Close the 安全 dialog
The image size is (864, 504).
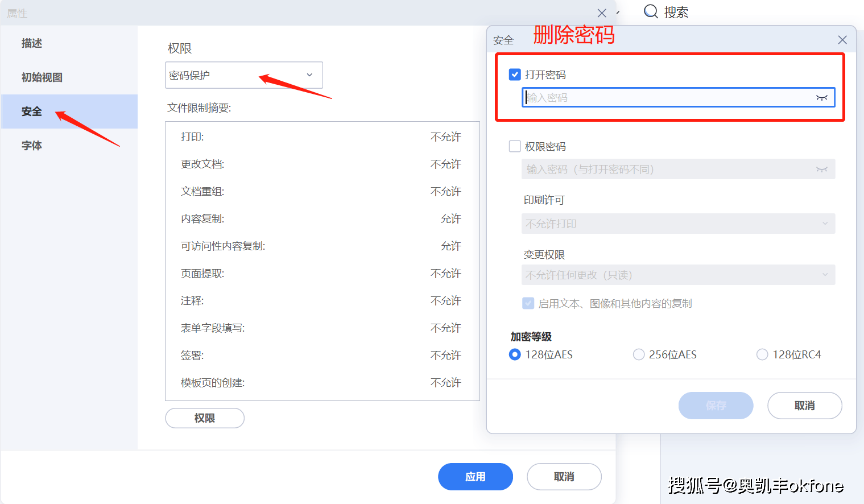(842, 40)
